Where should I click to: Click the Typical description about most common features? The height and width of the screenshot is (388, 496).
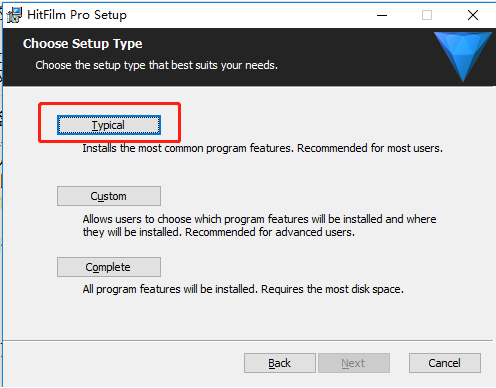tap(263, 148)
